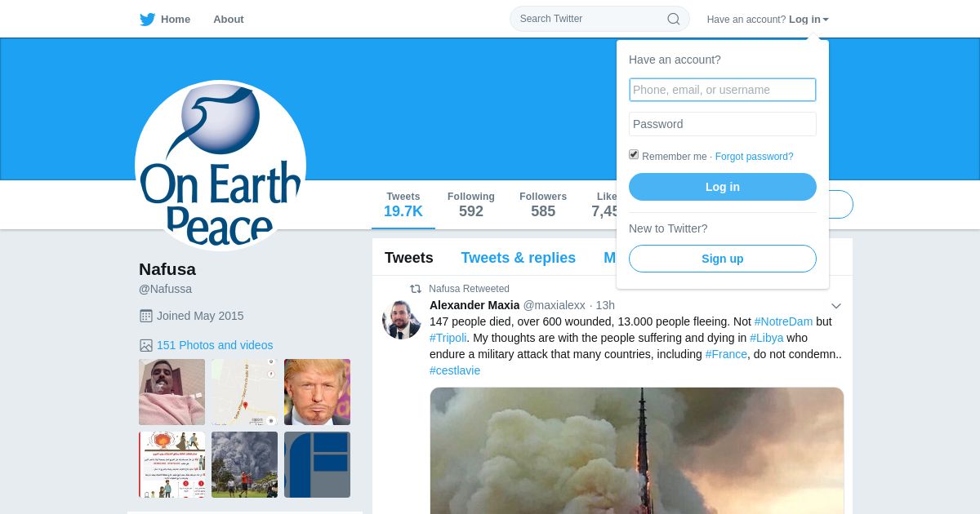This screenshot has height=514, width=980.
Task: Open the Followers 585 tab
Action: (x=543, y=205)
